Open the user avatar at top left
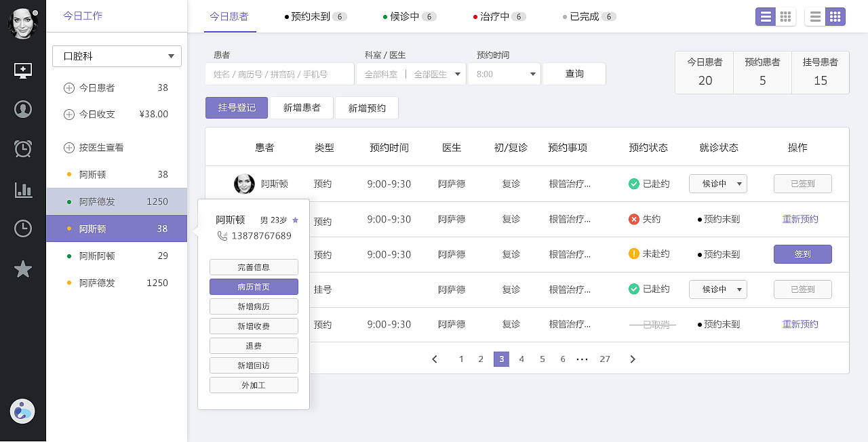Image resolution: width=868 pixels, height=442 pixels. (23, 22)
